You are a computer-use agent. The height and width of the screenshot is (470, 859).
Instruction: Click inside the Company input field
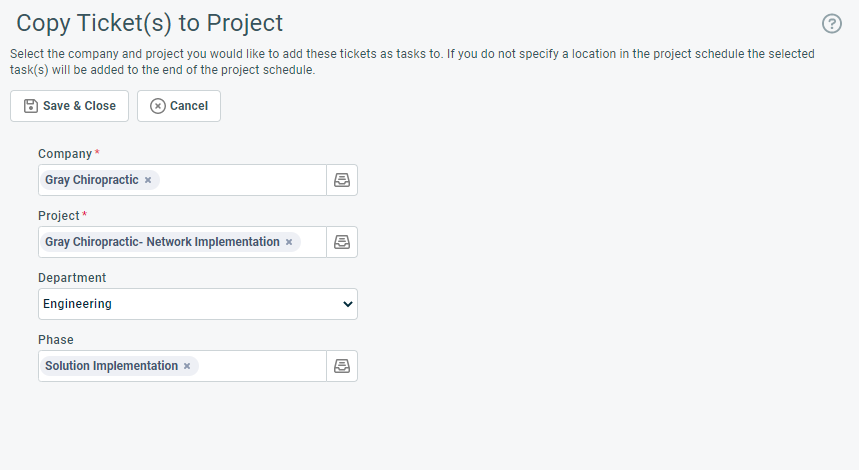[x=241, y=180]
